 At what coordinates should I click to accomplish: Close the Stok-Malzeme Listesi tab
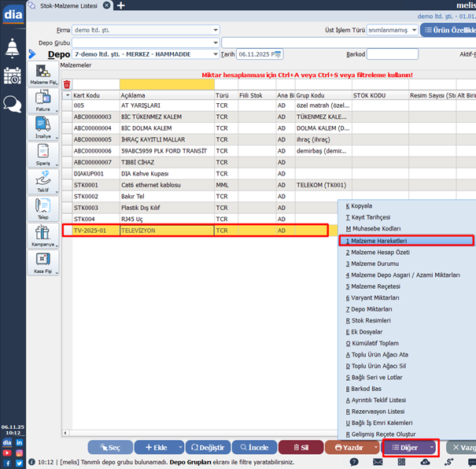coord(109,6)
